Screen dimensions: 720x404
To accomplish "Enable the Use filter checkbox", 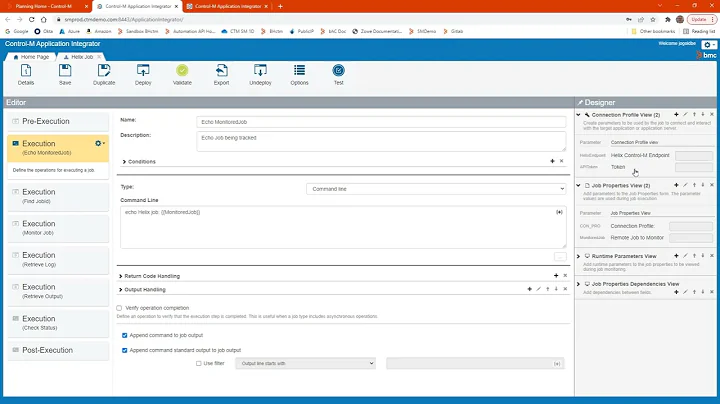I will pos(199,364).
